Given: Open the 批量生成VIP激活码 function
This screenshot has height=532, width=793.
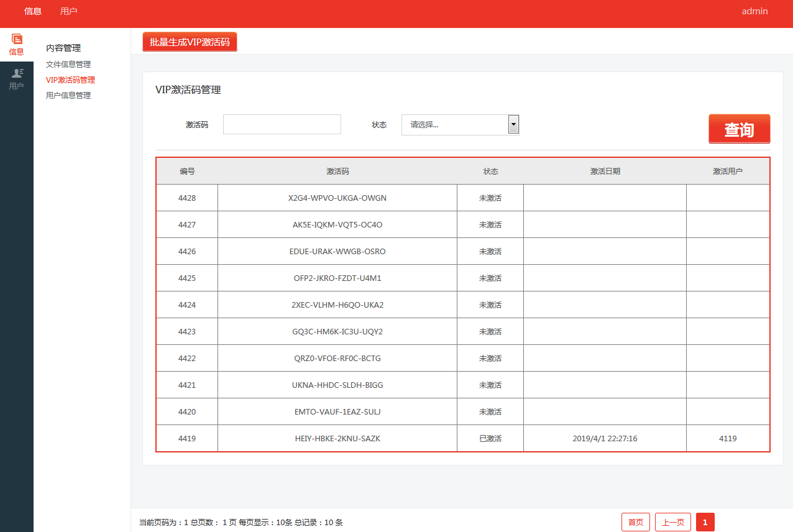Looking at the screenshot, I should click(190, 42).
